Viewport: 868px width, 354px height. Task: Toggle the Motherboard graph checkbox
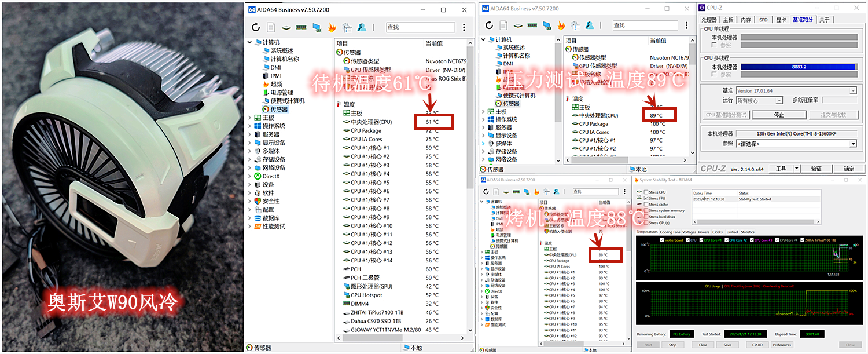click(663, 240)
